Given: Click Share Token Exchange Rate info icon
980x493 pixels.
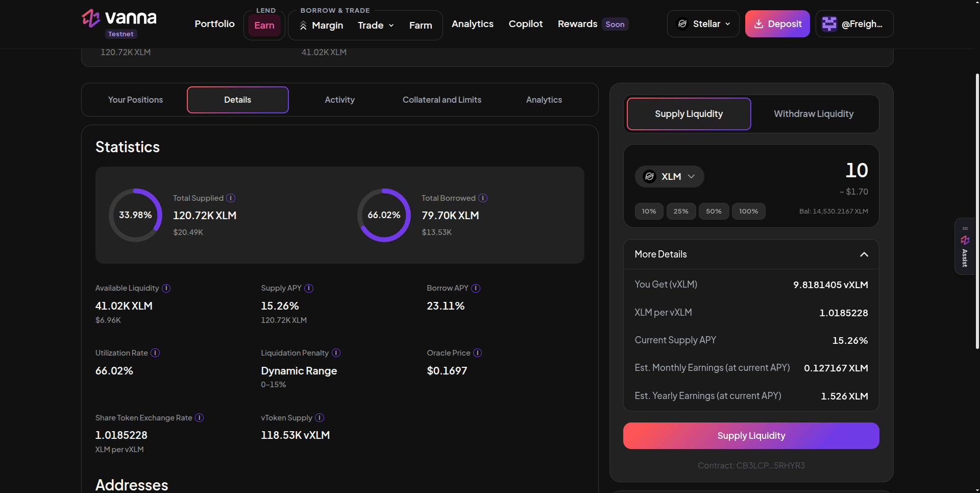Looking at the screenshot, I should (x=200, y=418).
